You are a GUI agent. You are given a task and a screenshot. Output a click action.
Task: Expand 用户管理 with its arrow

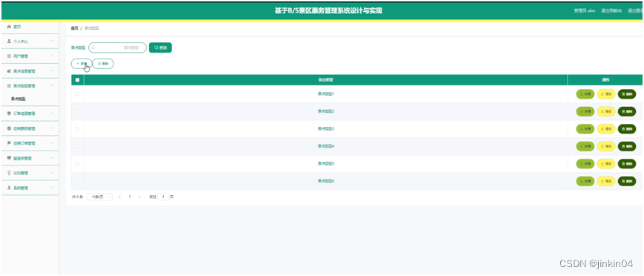click(51, 56)
